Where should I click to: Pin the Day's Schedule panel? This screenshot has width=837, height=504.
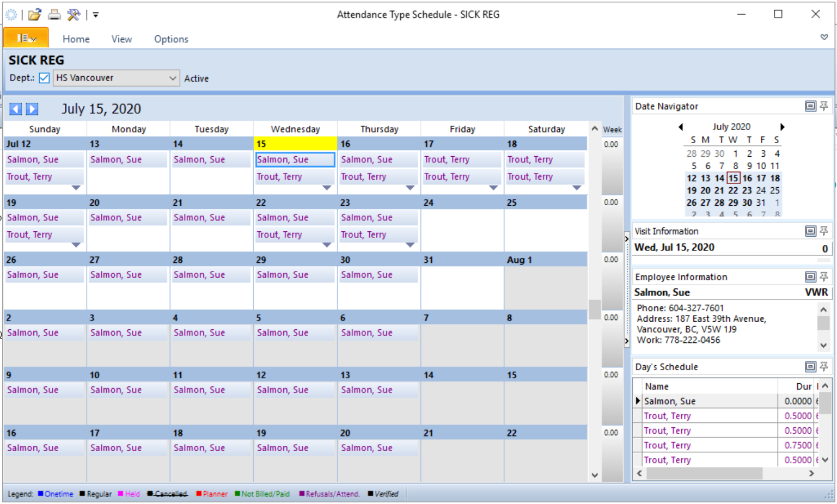pyautogui.click(x=824, y=367)
